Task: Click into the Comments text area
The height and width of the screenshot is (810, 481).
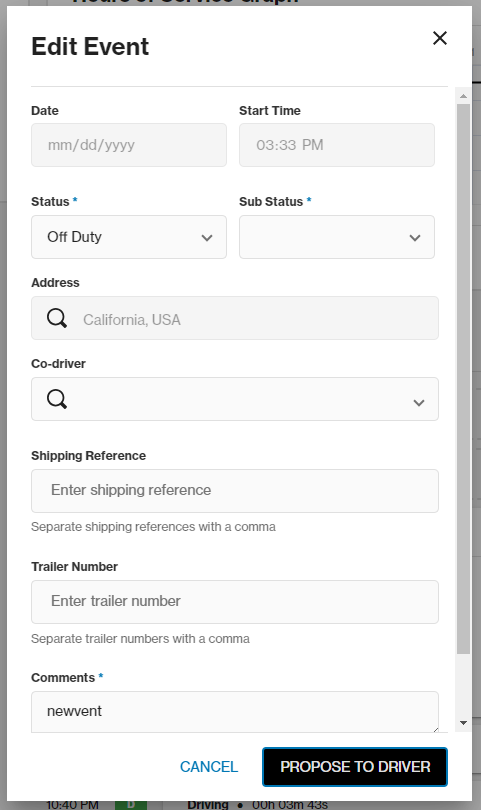Action: click(x=235, y=712)
